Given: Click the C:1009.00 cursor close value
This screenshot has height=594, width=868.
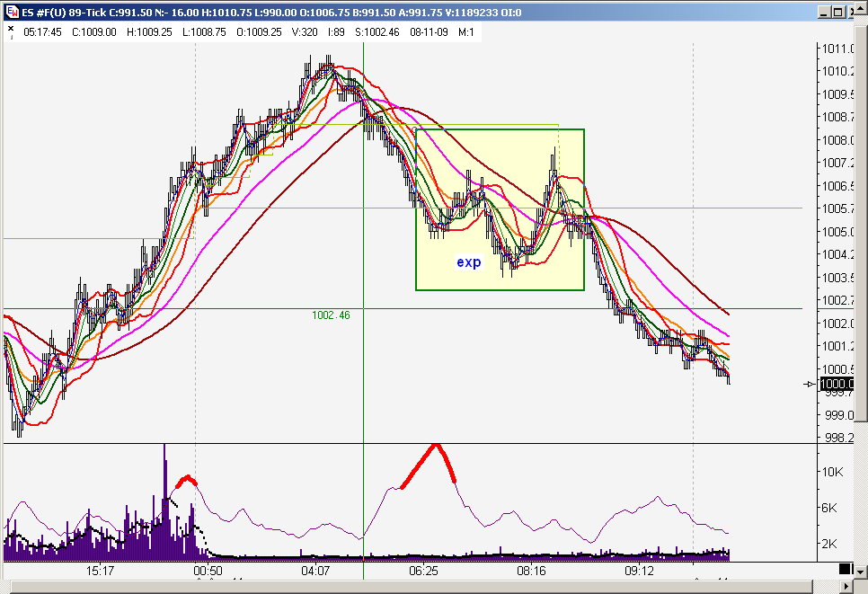Looking at the screenshot, I should tap(94, 32).
